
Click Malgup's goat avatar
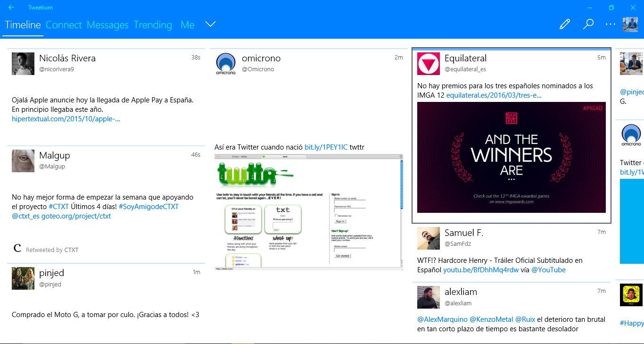pos(23,160)
